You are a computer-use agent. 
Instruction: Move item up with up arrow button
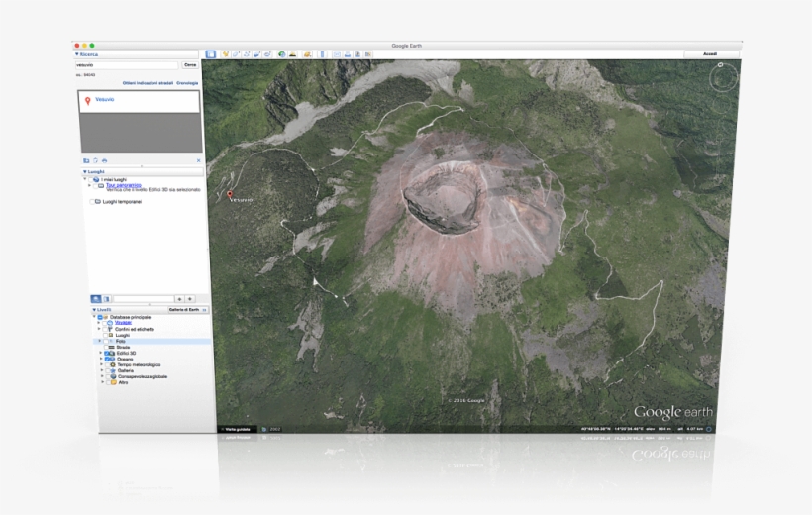tap(179, 299)
